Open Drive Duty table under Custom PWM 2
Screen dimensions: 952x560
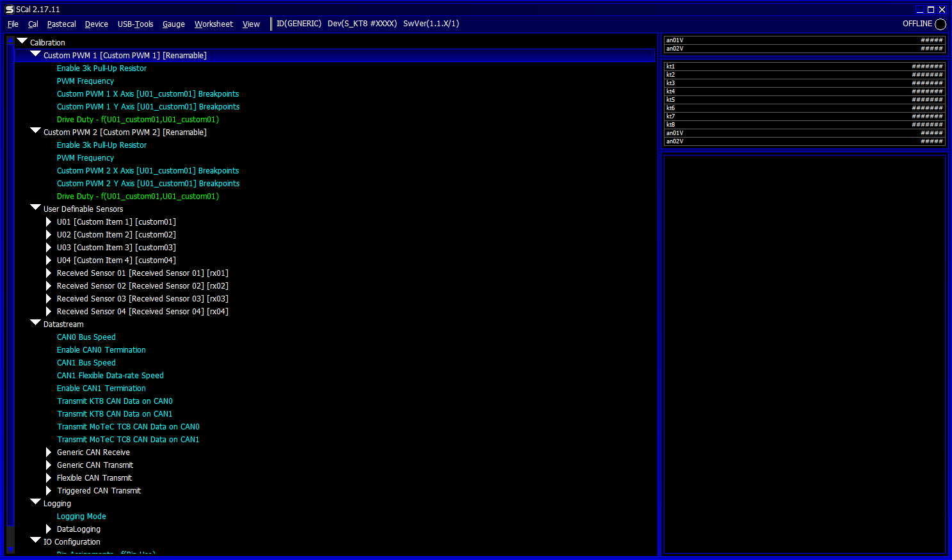point(138,196)
